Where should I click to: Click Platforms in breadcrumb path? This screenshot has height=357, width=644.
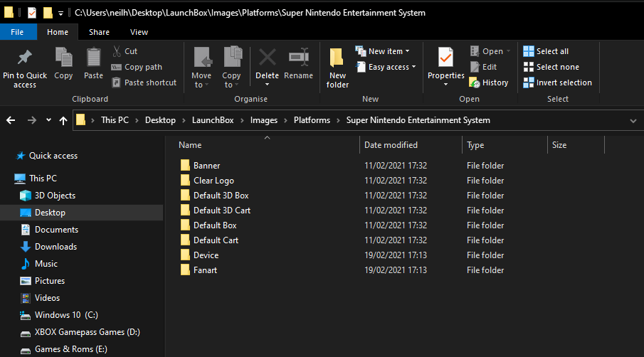312,120
